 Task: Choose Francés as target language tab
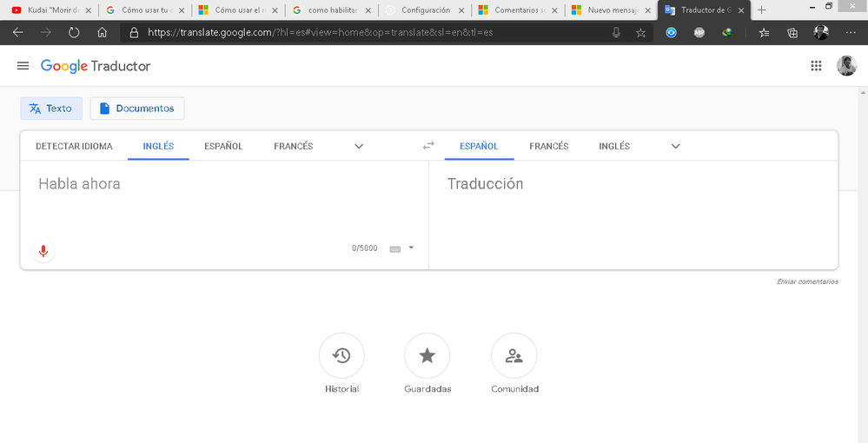pos(548,146)
